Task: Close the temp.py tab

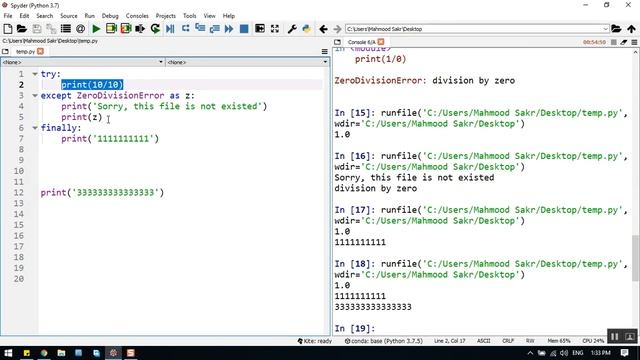Action: tap(40, 51)
